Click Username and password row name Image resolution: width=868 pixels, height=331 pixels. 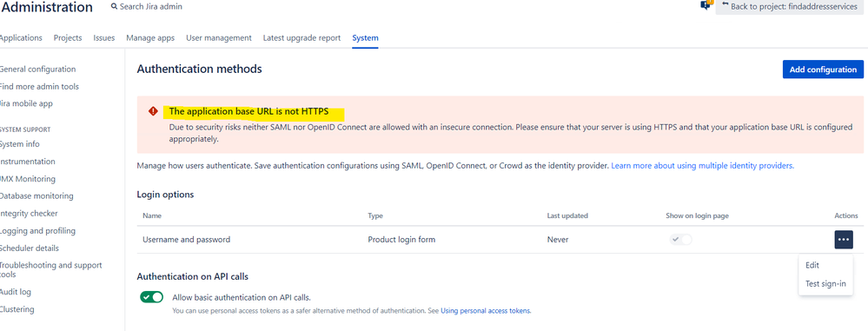(x=187, y=240)
